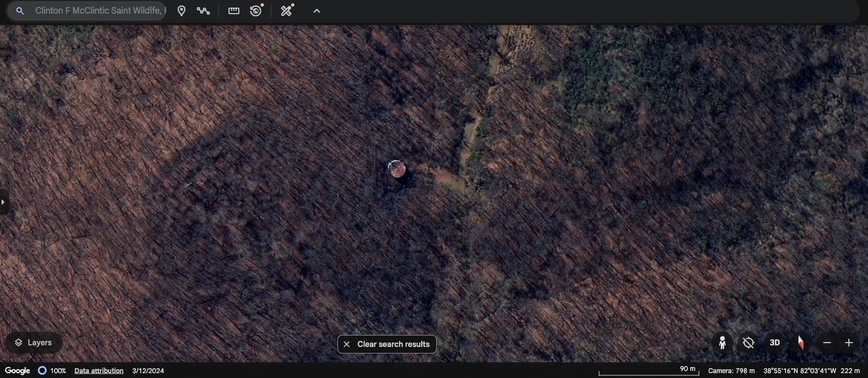
Task: Open the historical imagery tool
Action: pyautogui.click(x=256, y=11)
